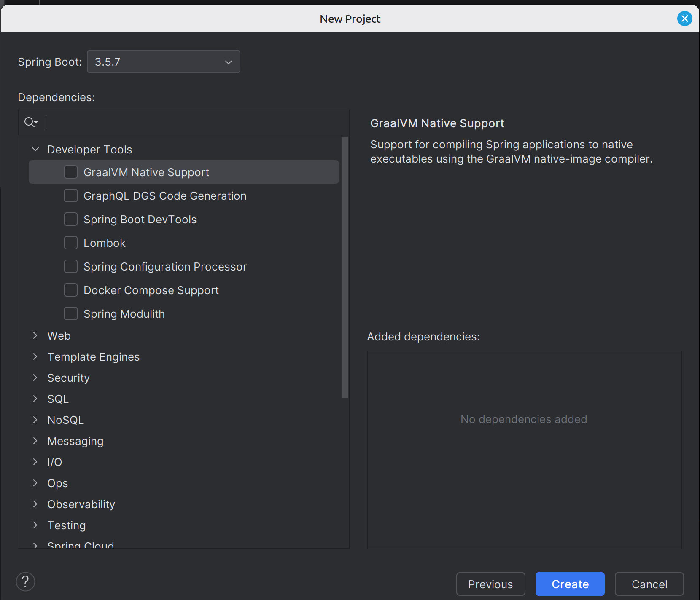Screen dimensions: 700x600
Task: Expand the Security category chevron
Action: (x=35, y=378)
